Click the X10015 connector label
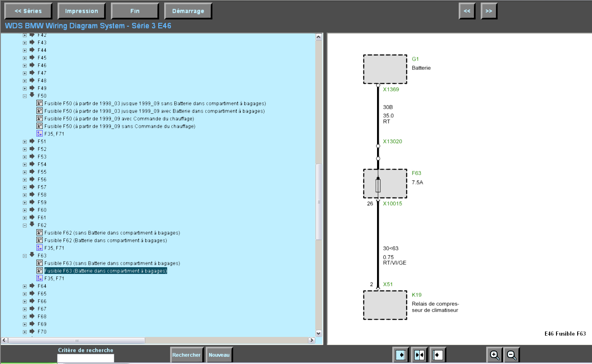Image resolution: width=592 pixels, height=364 pixels. point(393,204)
